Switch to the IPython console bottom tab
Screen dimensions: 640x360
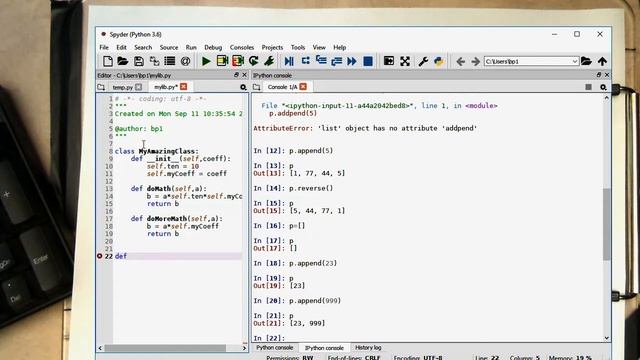tap(324, 348)
